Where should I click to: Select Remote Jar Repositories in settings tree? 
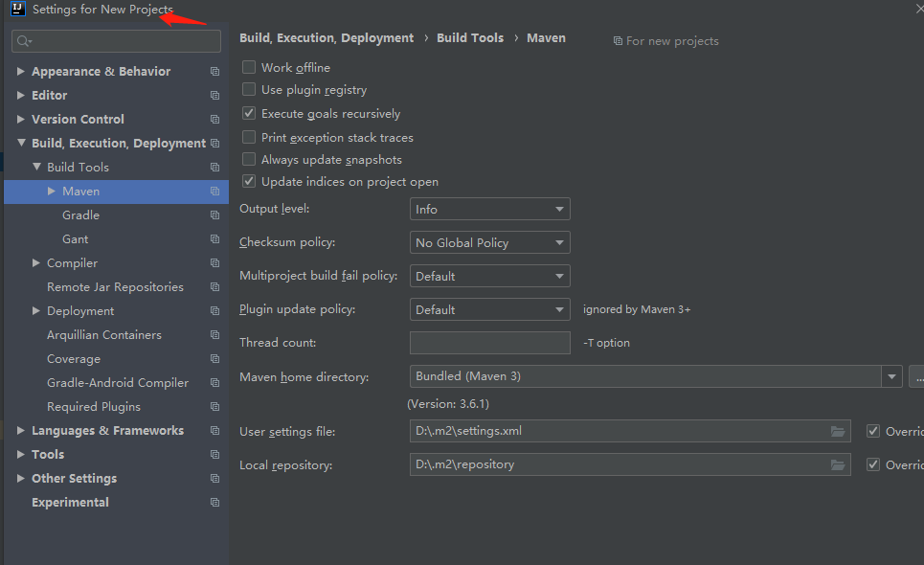click(x=115, y=287)
